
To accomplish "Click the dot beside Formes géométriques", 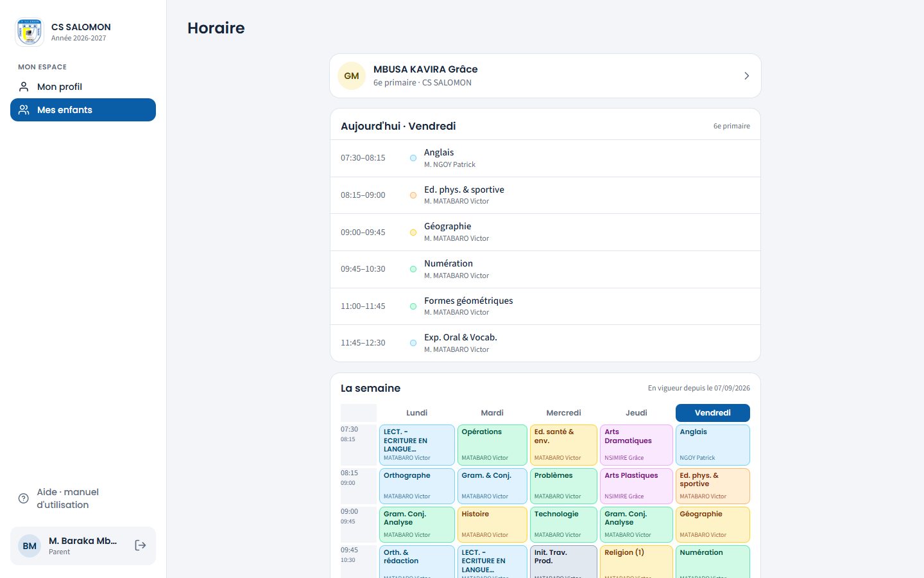I will tap(413, 306).
